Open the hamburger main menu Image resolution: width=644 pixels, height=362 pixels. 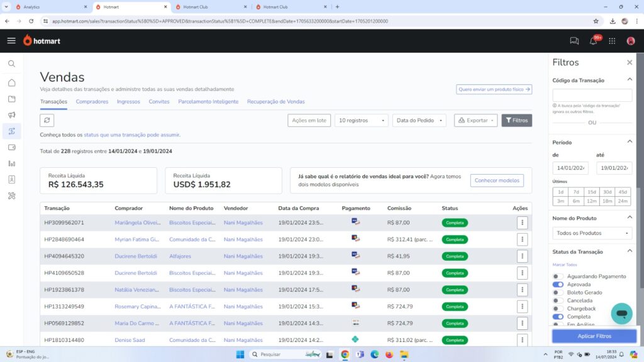(11, 41)
